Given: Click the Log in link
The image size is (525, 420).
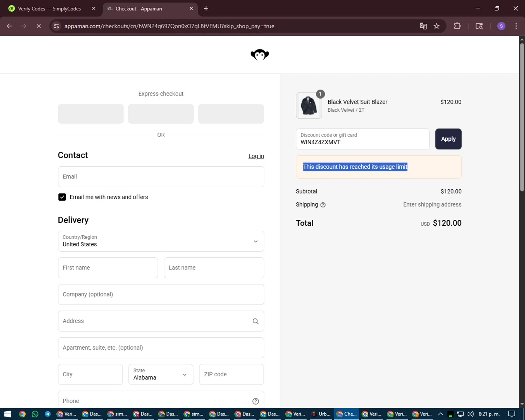Looking at the screenshot, I should (256, 156).
